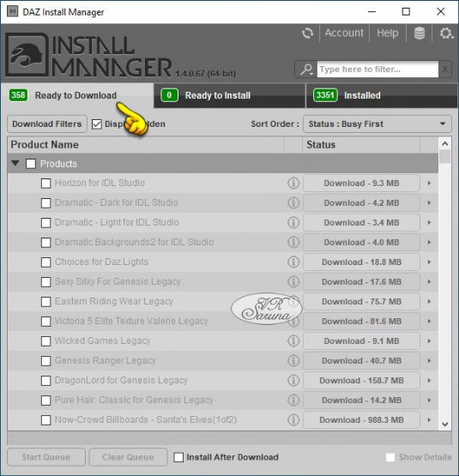Open the database stack icon
Image resolution: width=459 pixels, height=476 pixels.
[x=420, y=33]
